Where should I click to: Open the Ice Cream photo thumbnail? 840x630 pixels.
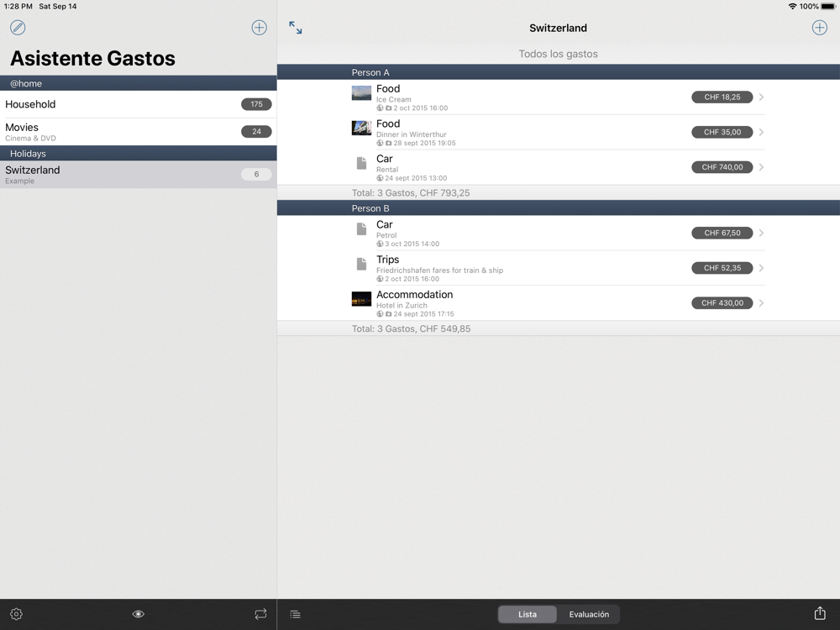(361, 93)
